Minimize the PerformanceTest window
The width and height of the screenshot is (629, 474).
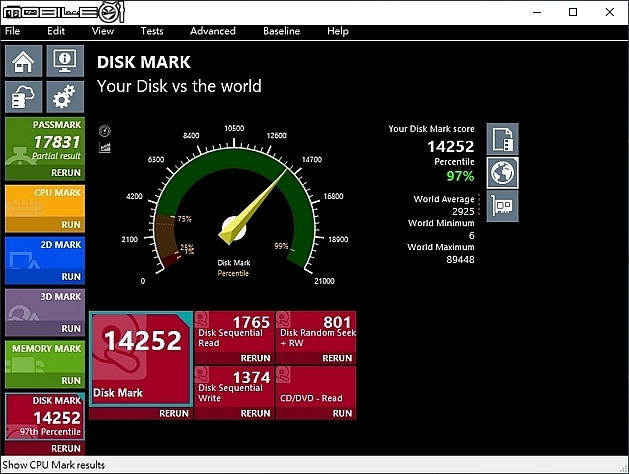[537, 12]
